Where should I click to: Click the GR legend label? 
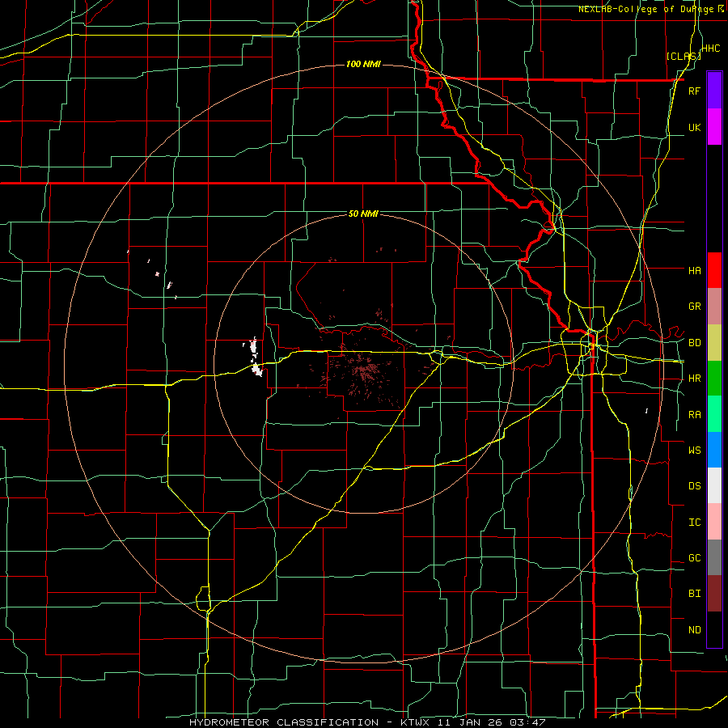pos(694,307)
